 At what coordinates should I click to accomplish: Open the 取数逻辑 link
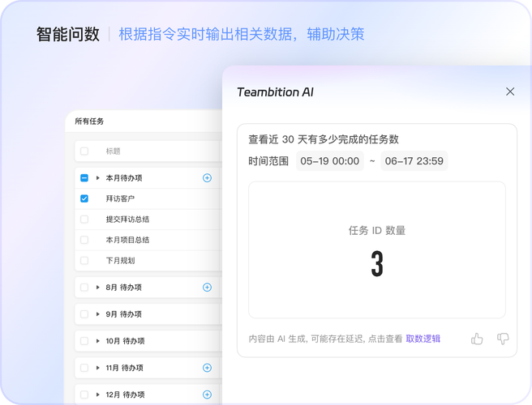pyautogui.click(x=423, y=339)
